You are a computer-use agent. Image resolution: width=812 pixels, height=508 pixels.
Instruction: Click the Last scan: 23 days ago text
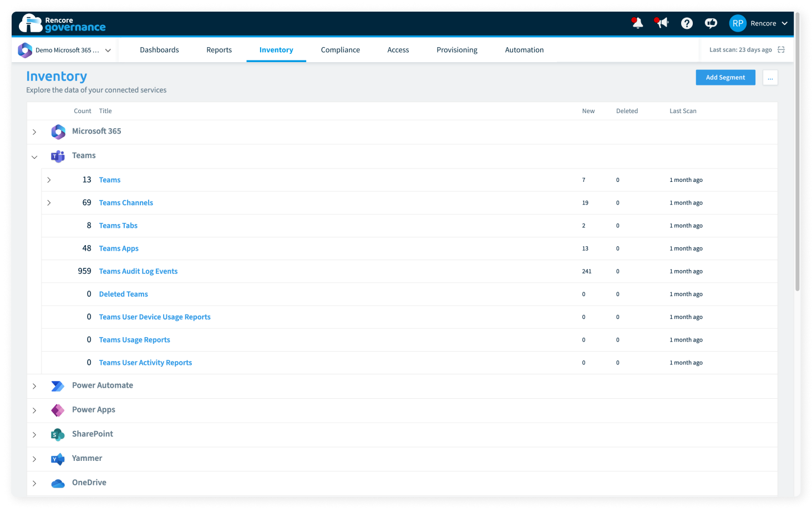[x=740, y=50]
